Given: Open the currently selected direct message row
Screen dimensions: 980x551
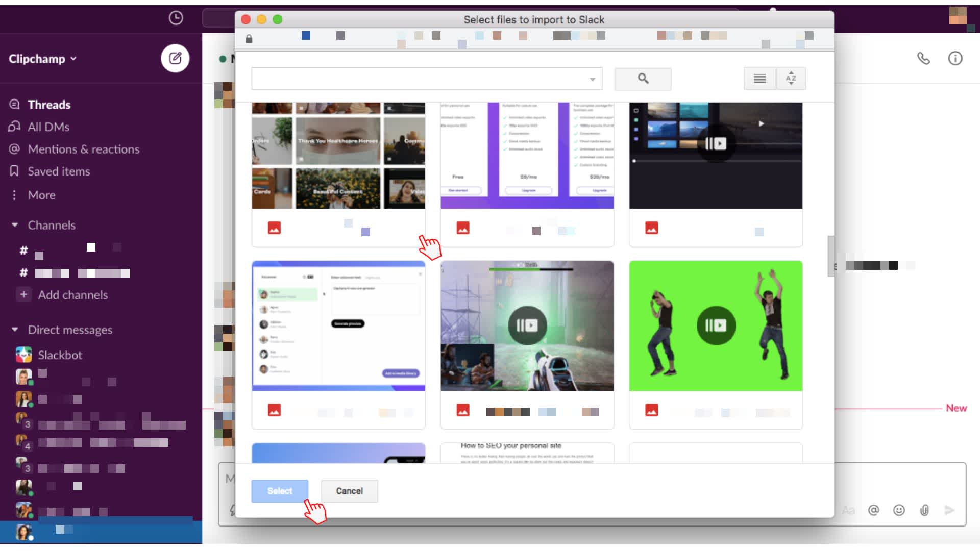Looking at the screenshot, I should click(101, 532).
